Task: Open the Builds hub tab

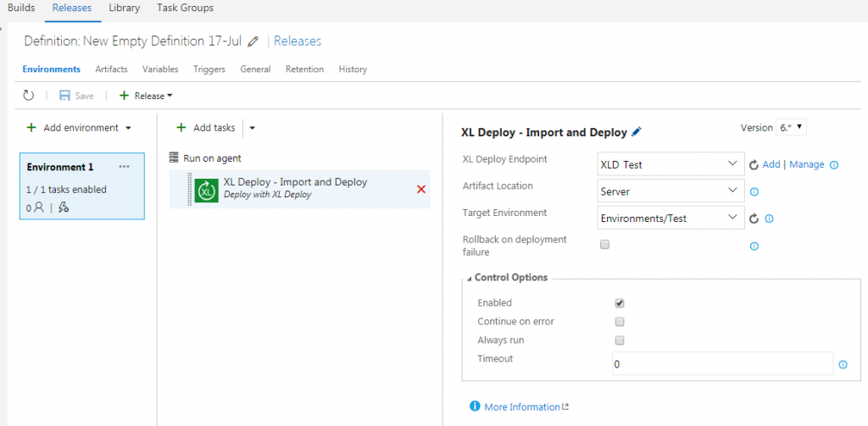Action: (x=21, y=8)
